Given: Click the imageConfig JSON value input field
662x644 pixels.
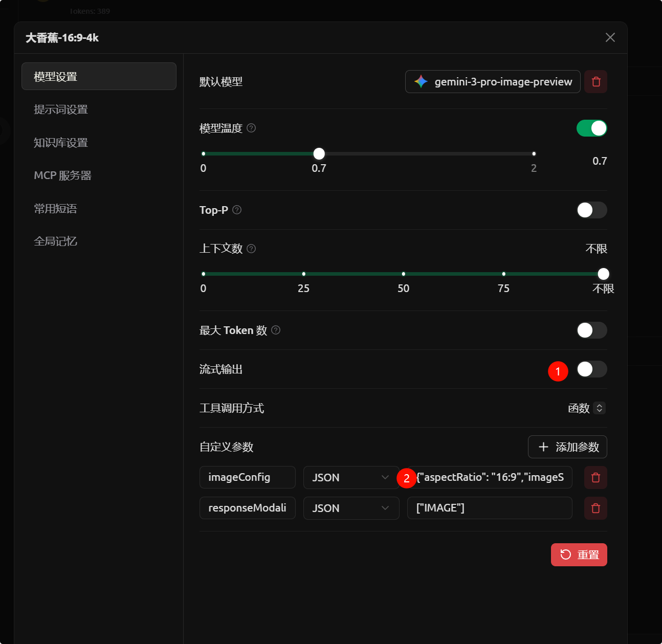Looking at the screenshot, I should point(490,477).
